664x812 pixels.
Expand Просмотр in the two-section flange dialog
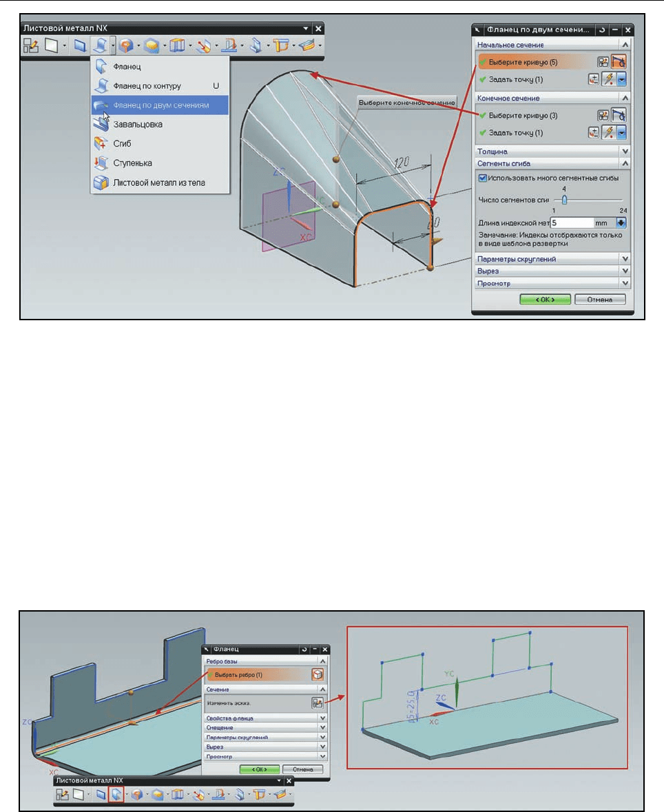(x=625, y=283)
